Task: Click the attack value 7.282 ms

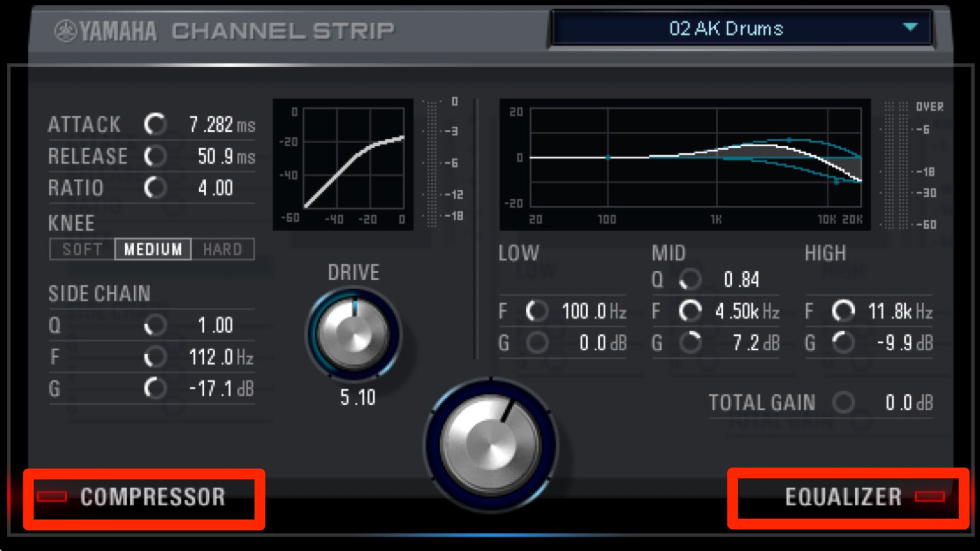Action: 222,124
